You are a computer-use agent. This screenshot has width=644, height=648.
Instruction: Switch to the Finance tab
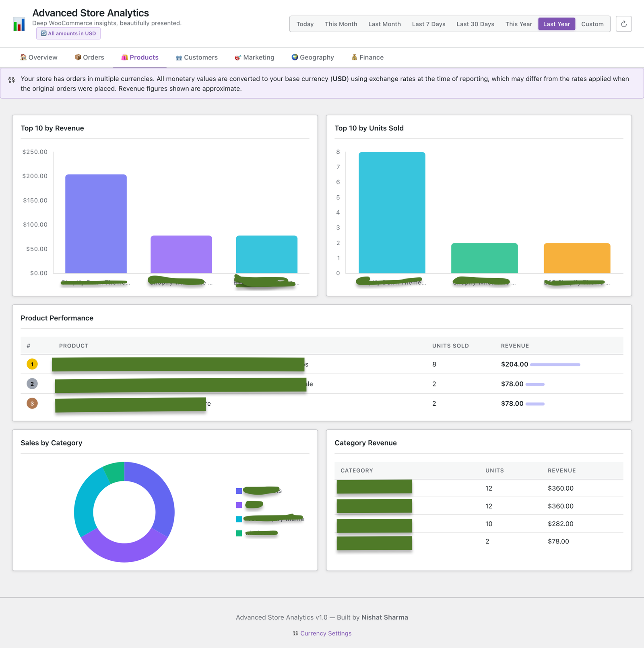click(367, 57)
